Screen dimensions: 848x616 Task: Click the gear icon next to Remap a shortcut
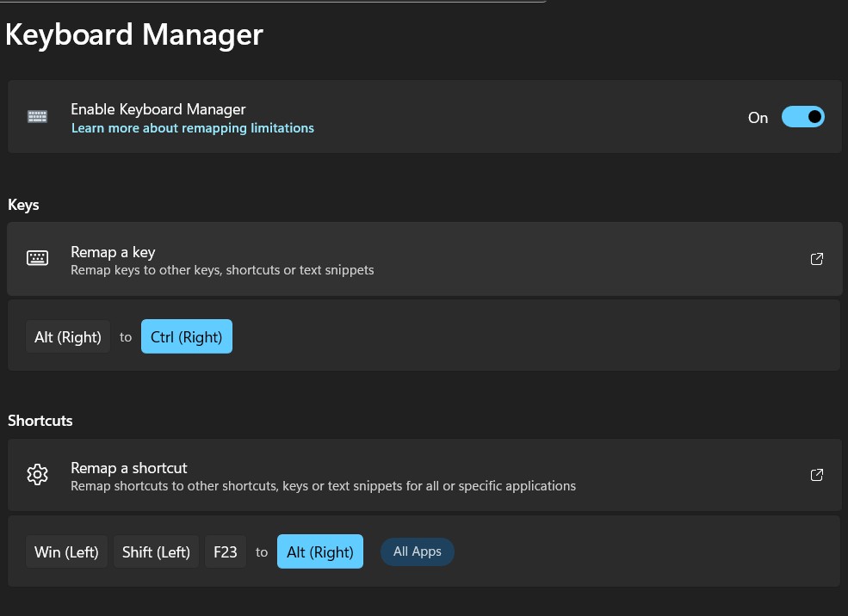click(x=37, y=474)
